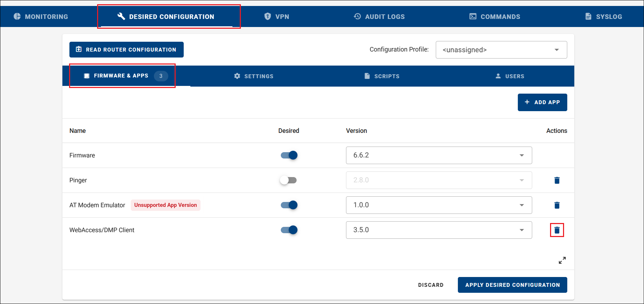Select the Pinger row name
The height and width of the screenshot is (304, 644).
78,180
